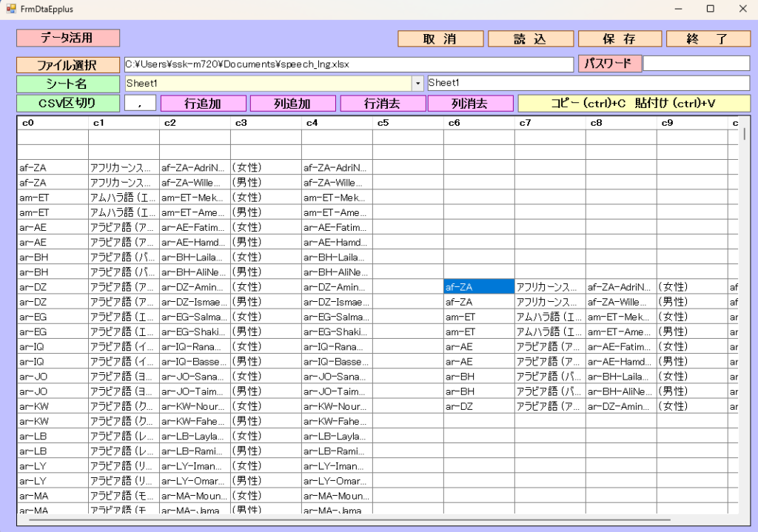The image size is (758, 532).
Task: Save with the 保存 button
Action: 619,39
